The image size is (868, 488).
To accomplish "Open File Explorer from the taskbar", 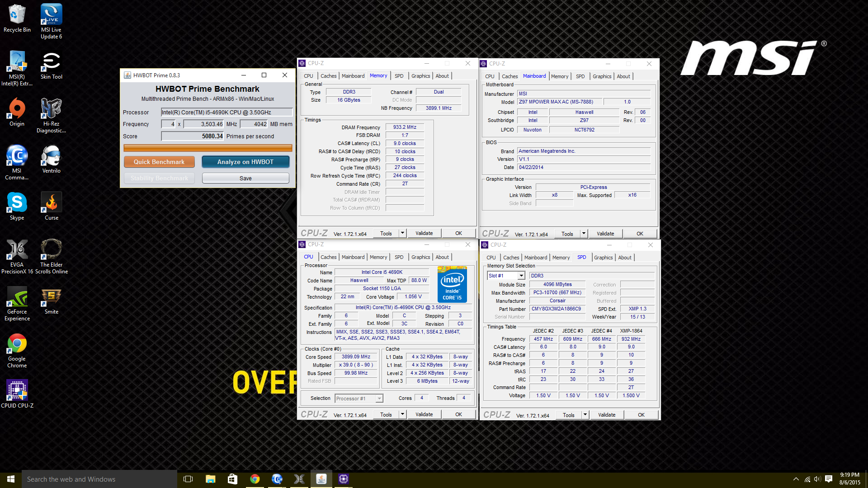I will click(x=210, y=479).
